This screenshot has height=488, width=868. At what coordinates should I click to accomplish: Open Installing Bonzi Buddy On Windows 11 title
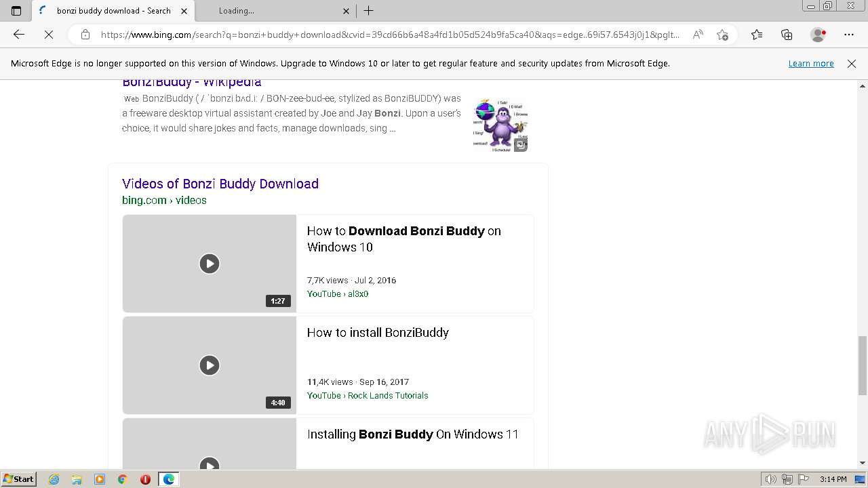(x=412, y=434)
